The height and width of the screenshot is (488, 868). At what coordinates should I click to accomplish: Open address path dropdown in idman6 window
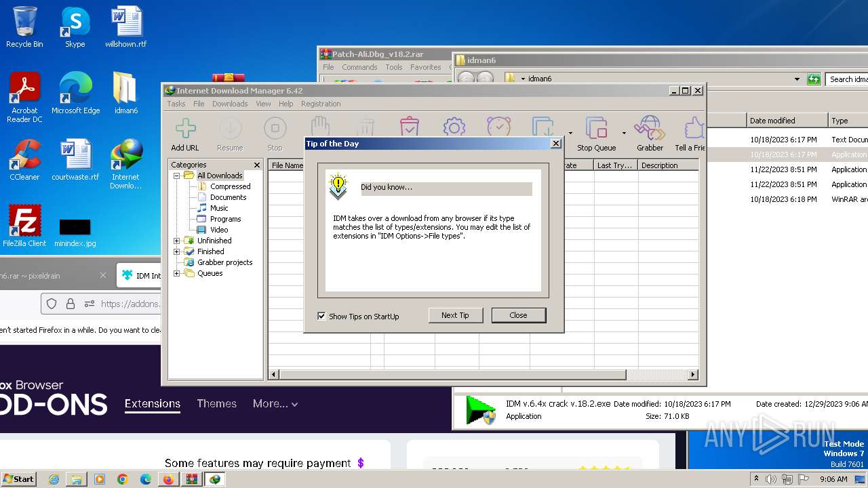[797, 79]
